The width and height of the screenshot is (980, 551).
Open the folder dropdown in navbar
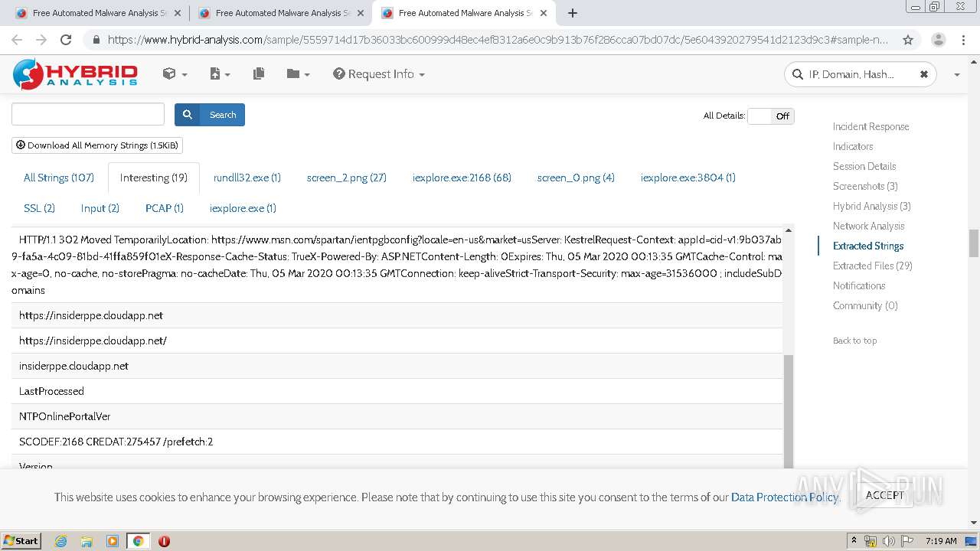tap(298, 73)
